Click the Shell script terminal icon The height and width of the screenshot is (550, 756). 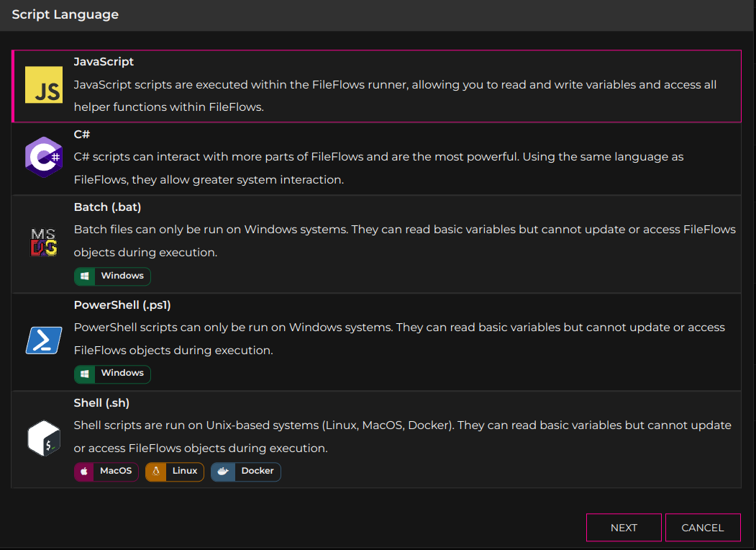(x=44, y=438)
